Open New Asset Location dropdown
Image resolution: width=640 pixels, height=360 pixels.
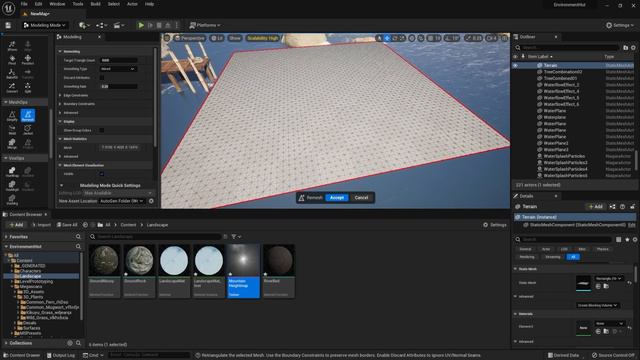pos(122,201)
